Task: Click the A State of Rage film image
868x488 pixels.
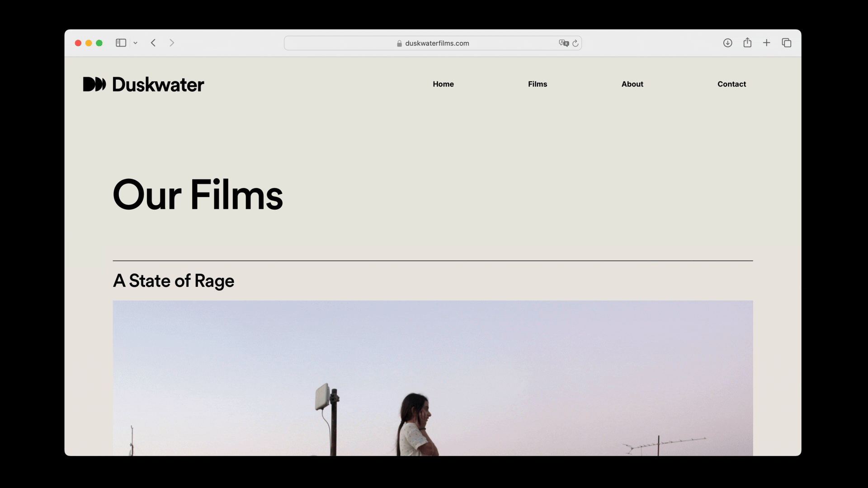Action: (x=433, y=378)
